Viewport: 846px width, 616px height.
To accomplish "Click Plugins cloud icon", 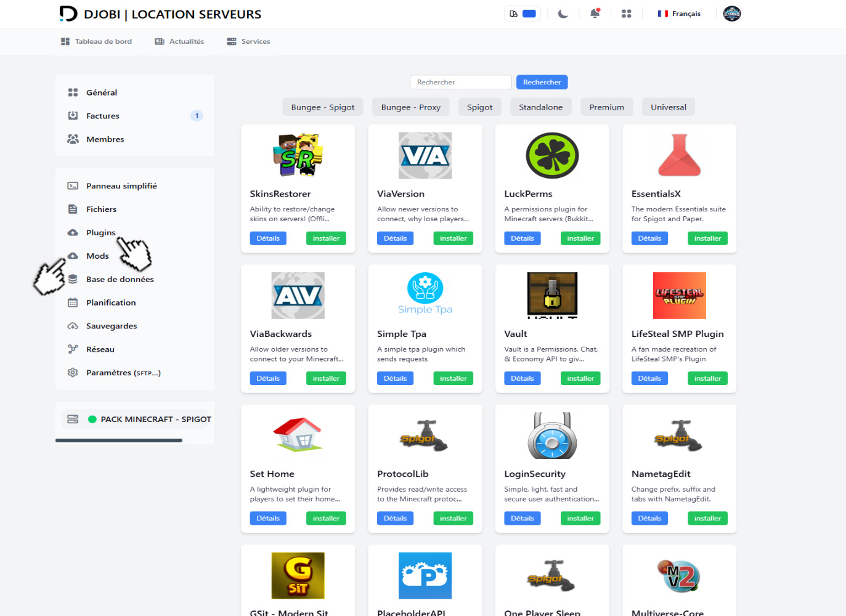I will click(x=73, y=233).
